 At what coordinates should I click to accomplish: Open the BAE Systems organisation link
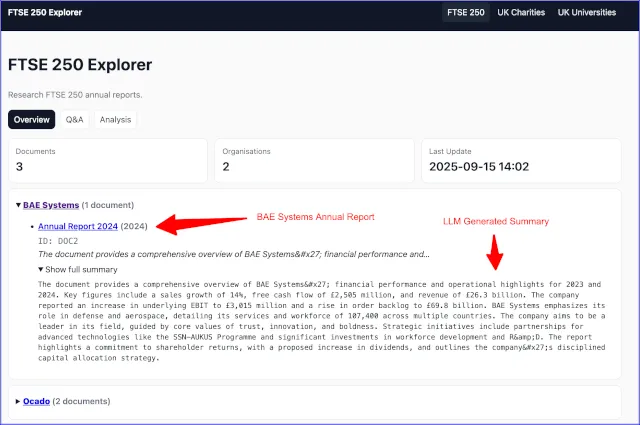[51, 205]
